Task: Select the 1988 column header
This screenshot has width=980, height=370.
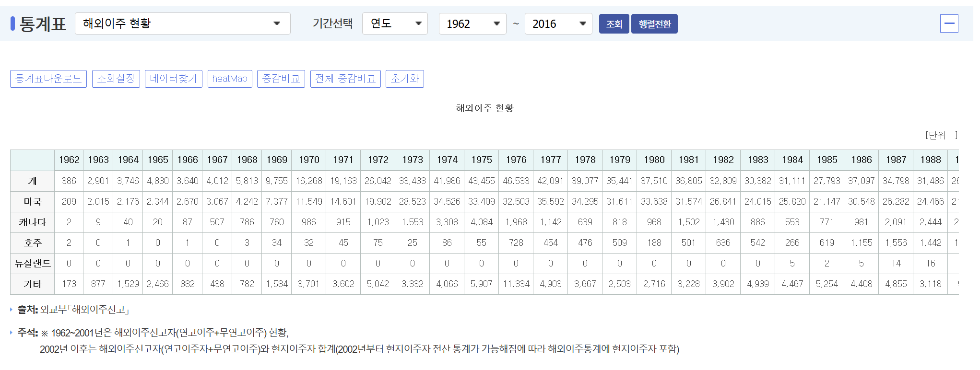Action: pyautogui.click(x=930, y=160)
